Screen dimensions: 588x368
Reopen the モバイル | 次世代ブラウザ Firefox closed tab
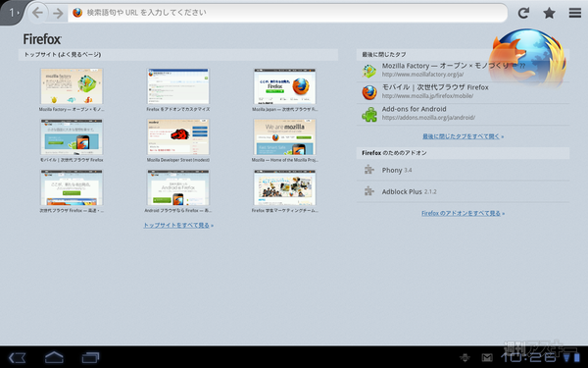[x=463, y=92]
